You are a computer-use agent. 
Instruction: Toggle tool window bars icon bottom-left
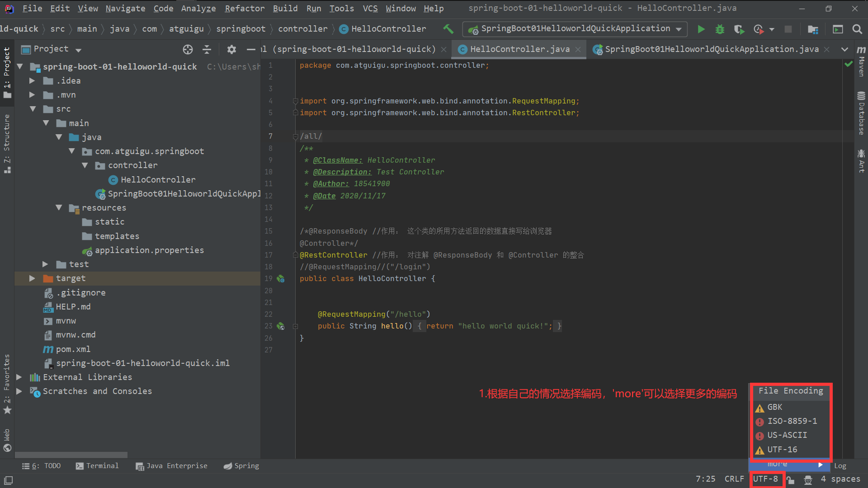(8, 480)
